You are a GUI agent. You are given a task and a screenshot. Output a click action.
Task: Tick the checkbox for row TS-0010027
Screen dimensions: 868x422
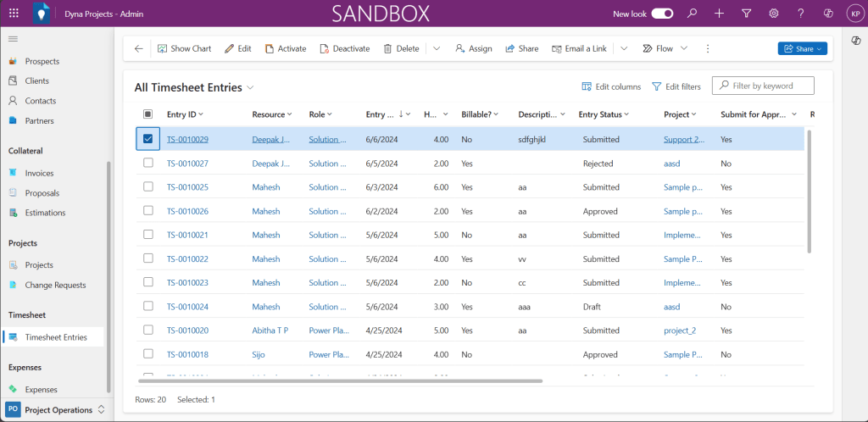point(148,163)
